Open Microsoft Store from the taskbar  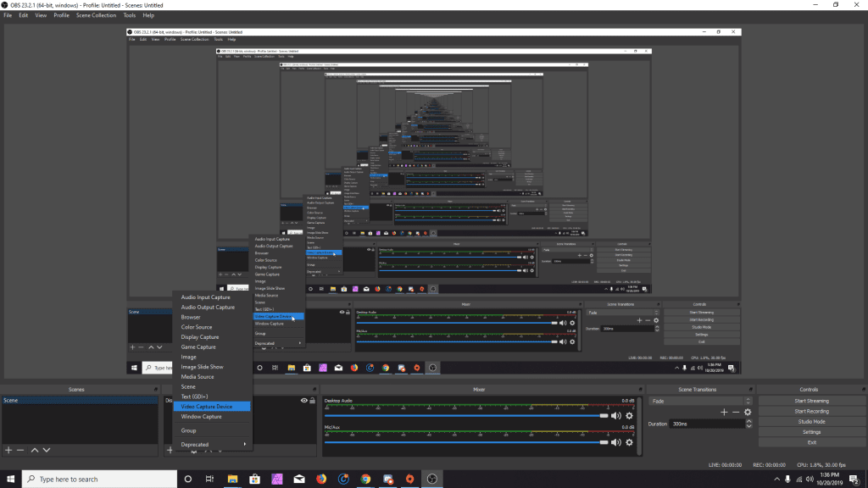pyautogui.click(x=254, y=479)
